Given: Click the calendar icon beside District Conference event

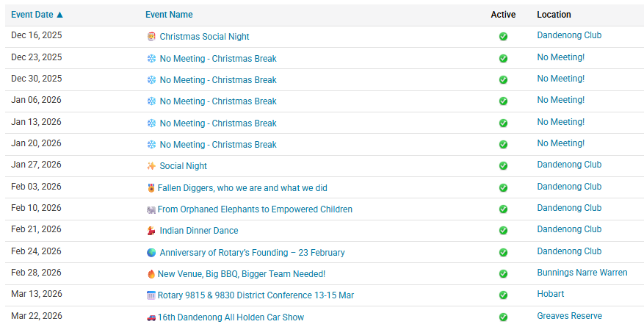Looking at the screenshot, I should point(151,295).
